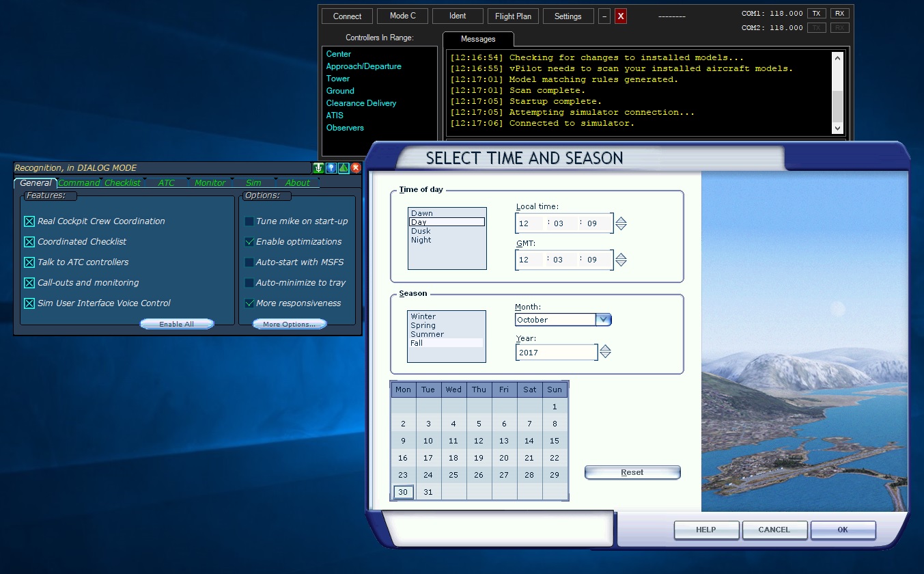The width and height of the screenshot is (924, 574).
Task: Increase GMT time with up arrow
Action: click(621, 256)
